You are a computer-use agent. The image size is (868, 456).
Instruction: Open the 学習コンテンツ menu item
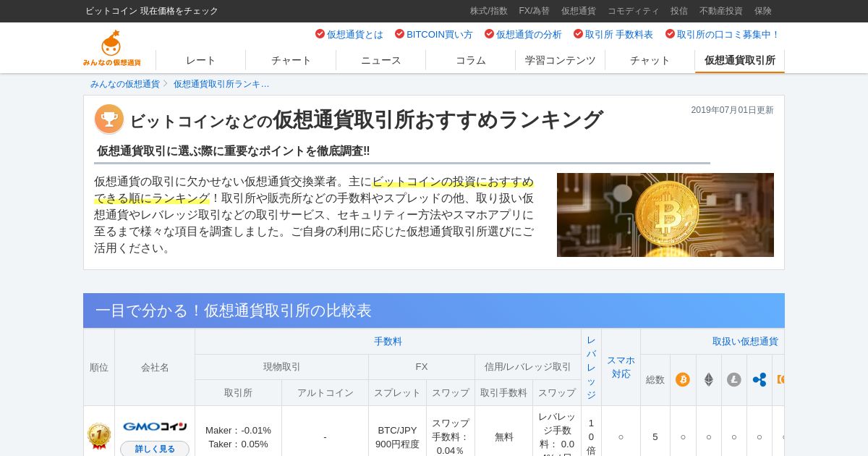click(560, 60)
